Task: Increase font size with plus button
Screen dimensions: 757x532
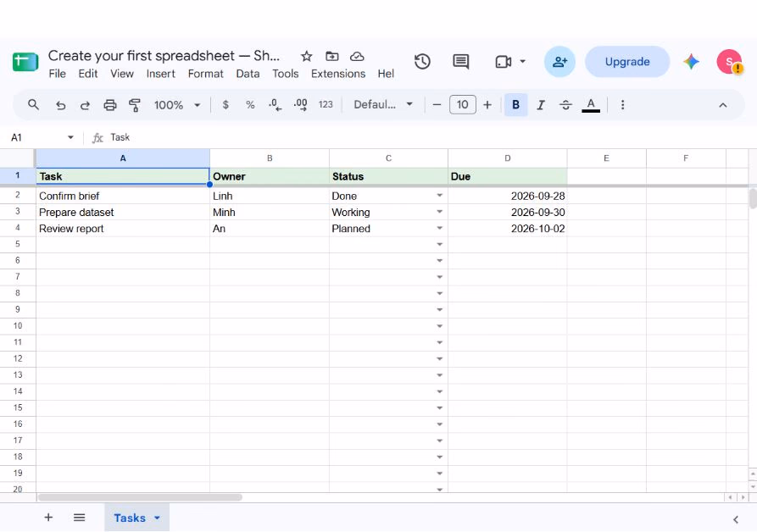Action: pyautogui.click(x=487, y=105)
